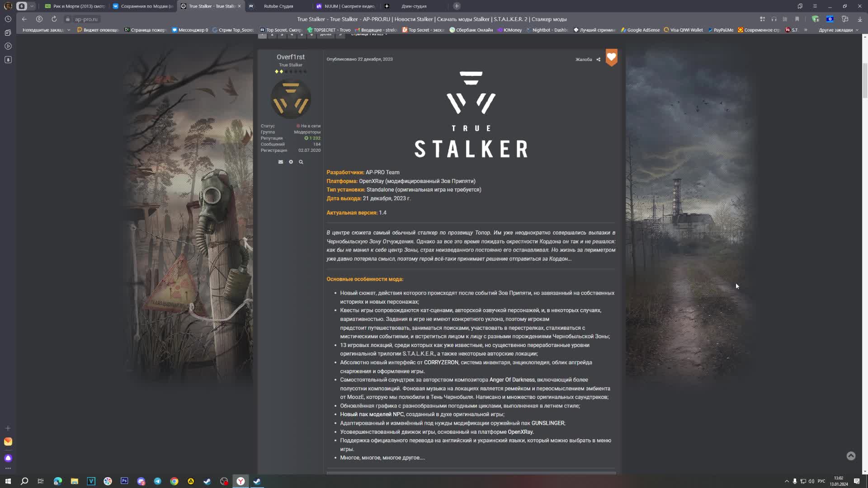This screenshot has height=488, width=868.
Task: Open Виджет оповещений bookmark
Action: pos(98,30)
